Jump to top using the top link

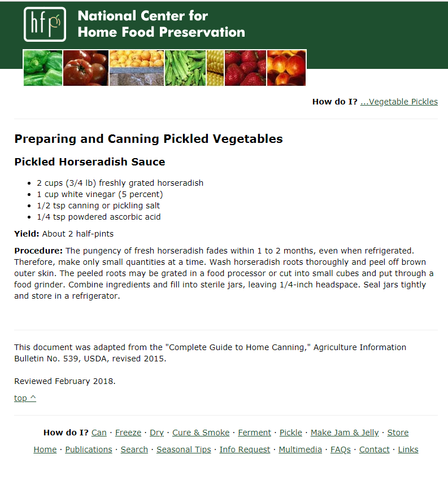[24, 398]
